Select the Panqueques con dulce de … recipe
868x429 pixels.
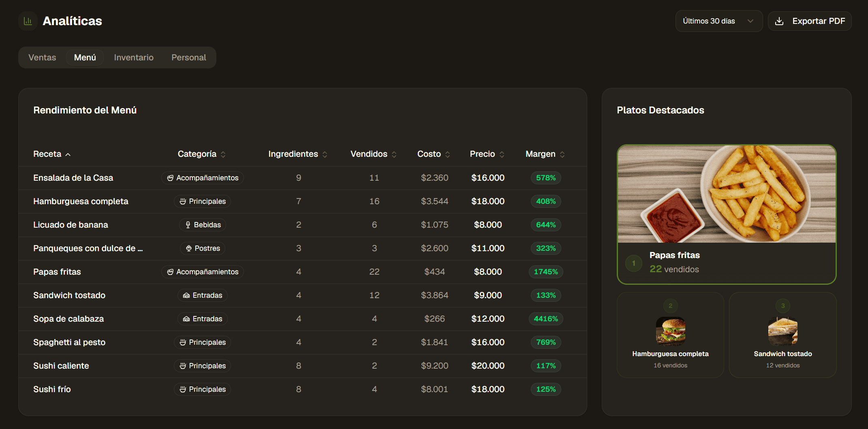click(88, 248)
